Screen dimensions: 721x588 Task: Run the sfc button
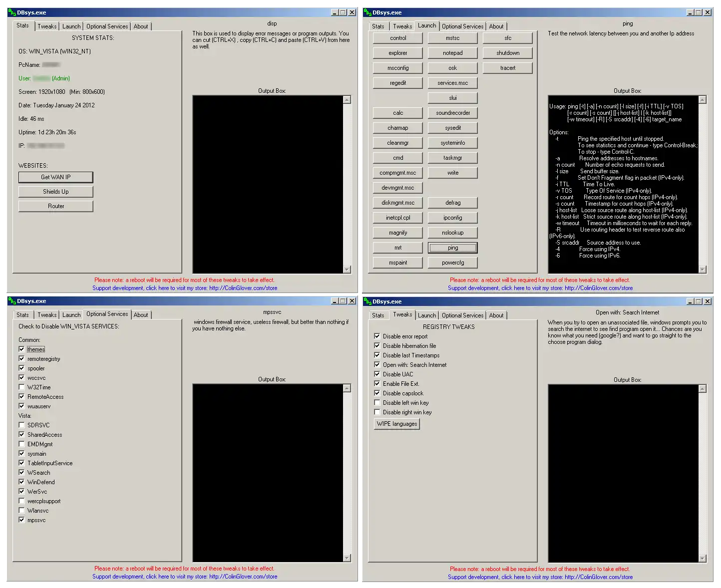508,38
